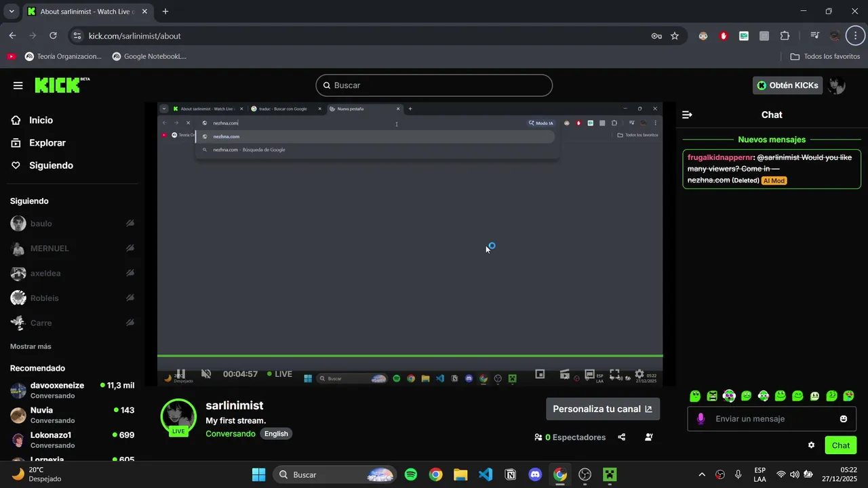This screenshot has width=868, height=488.
Task: Open Teoría Organizacion bookmark
Action: click(63, 56)
